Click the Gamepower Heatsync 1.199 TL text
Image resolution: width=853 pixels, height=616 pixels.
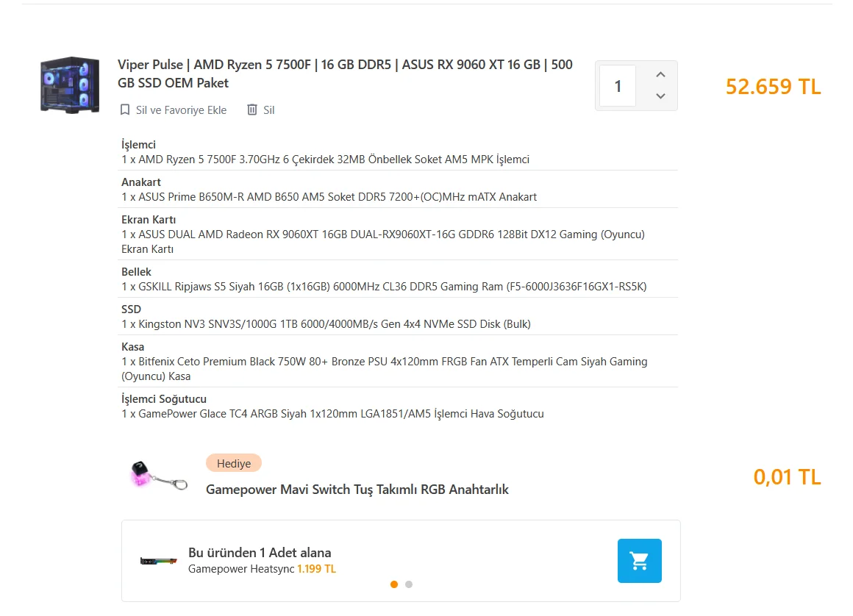click(x=262, y=569)
